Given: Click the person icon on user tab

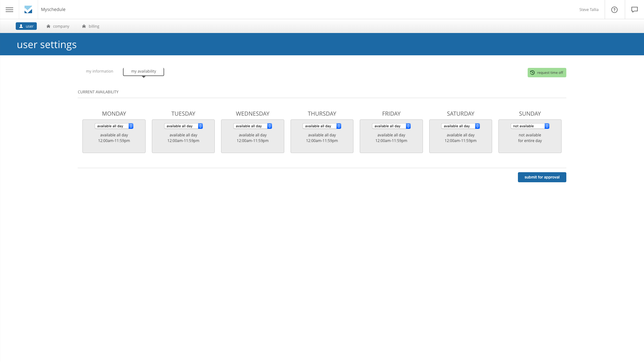Looking at the screenshot, I should pyautogui.click(x=21, y=26).
